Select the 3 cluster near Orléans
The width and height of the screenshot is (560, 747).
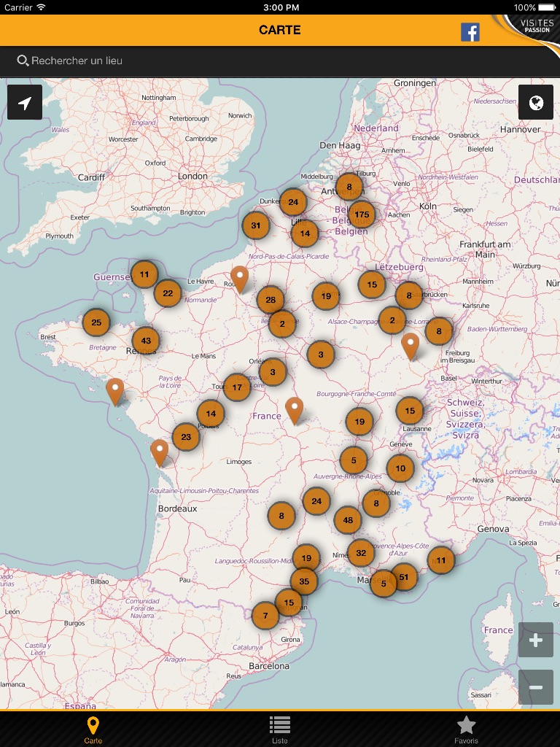pyautogui.click(x=273, y=371)
